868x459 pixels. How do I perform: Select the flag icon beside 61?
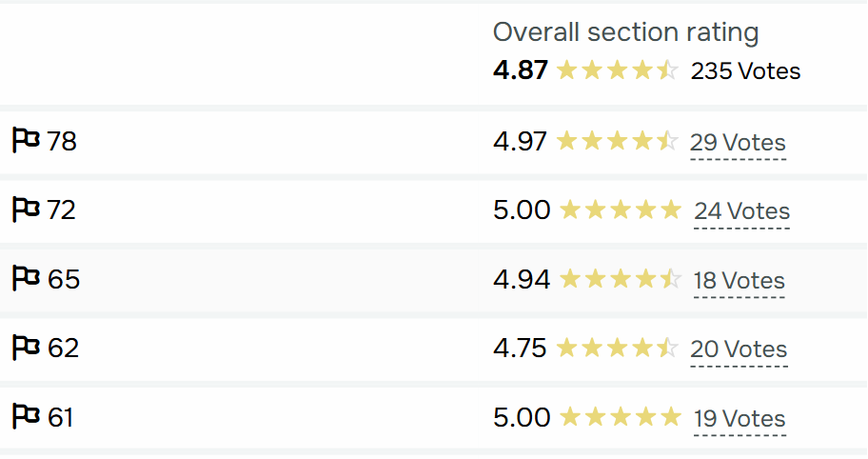(x=25, y=416)
